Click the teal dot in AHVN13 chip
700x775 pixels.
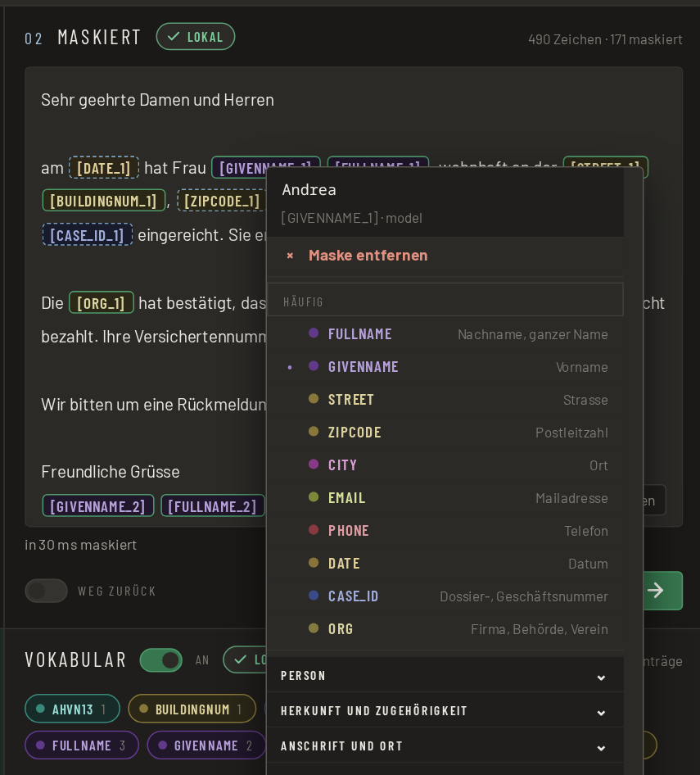40,709
